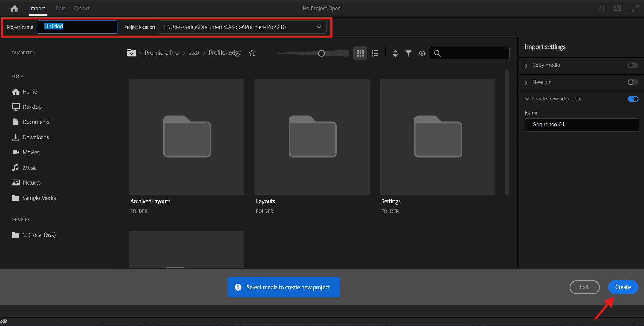Expand the Copy media settings
644x326 pixels.
coord(526,65)
